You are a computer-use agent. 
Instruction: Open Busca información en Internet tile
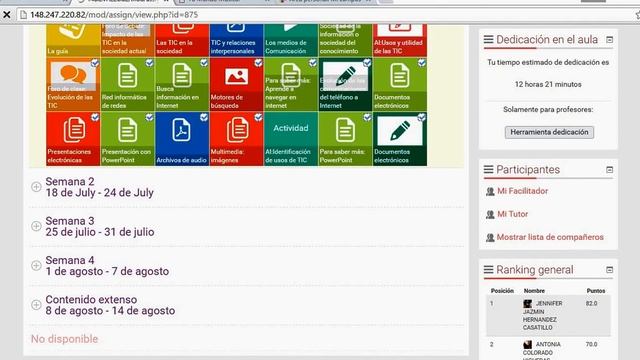point(182,84)
